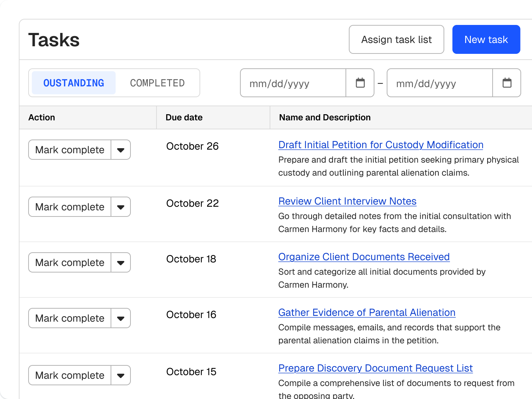532x399 pixels.
Task: Select the October 18 due date cell
Action: (x=191, y=259)
